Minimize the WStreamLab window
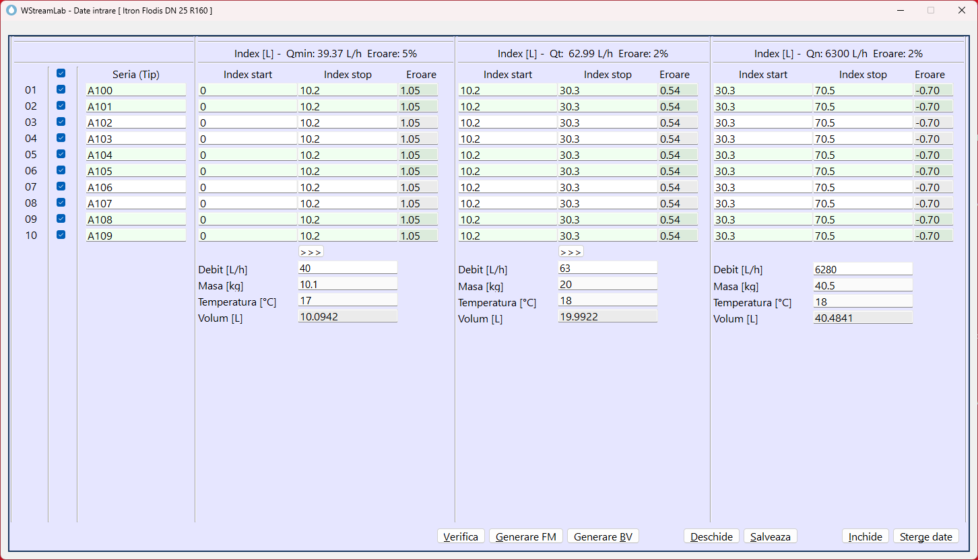This screenshot has height=560, width=978. pyautogui.click(x=900, y=10)
